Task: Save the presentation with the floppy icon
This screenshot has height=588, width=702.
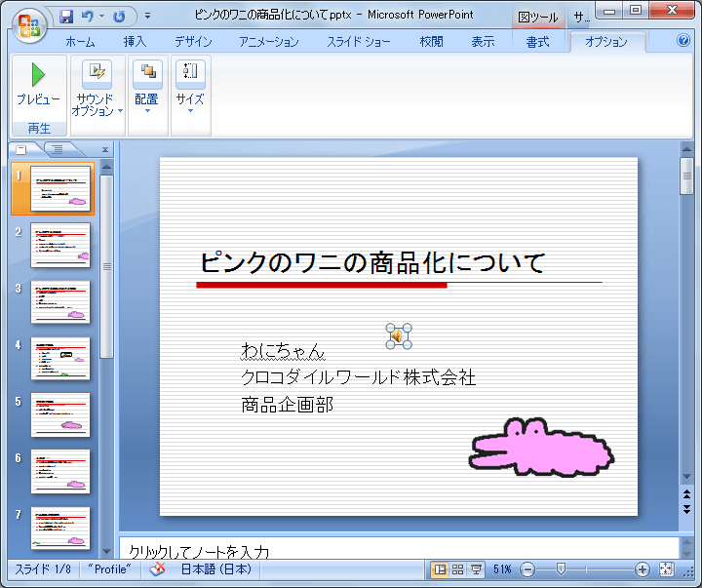Action: click(66, 17)
